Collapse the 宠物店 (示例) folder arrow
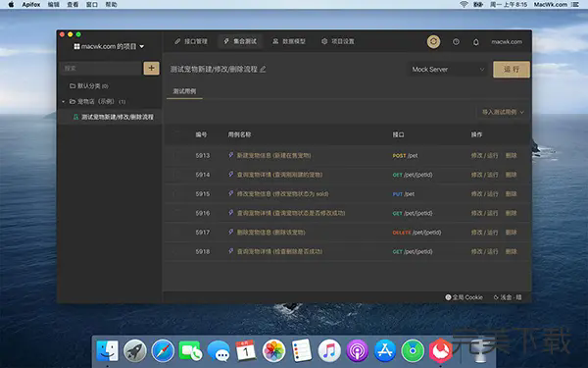The height and width of the screenshot is (368, 588). coord(63,101)
